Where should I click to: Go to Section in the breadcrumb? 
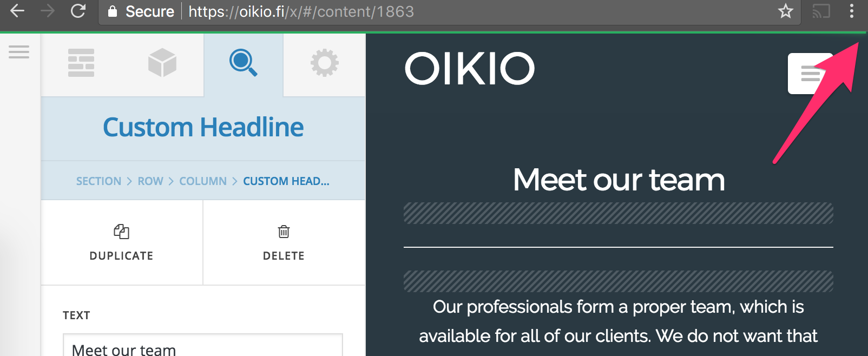tap(98, 181)
